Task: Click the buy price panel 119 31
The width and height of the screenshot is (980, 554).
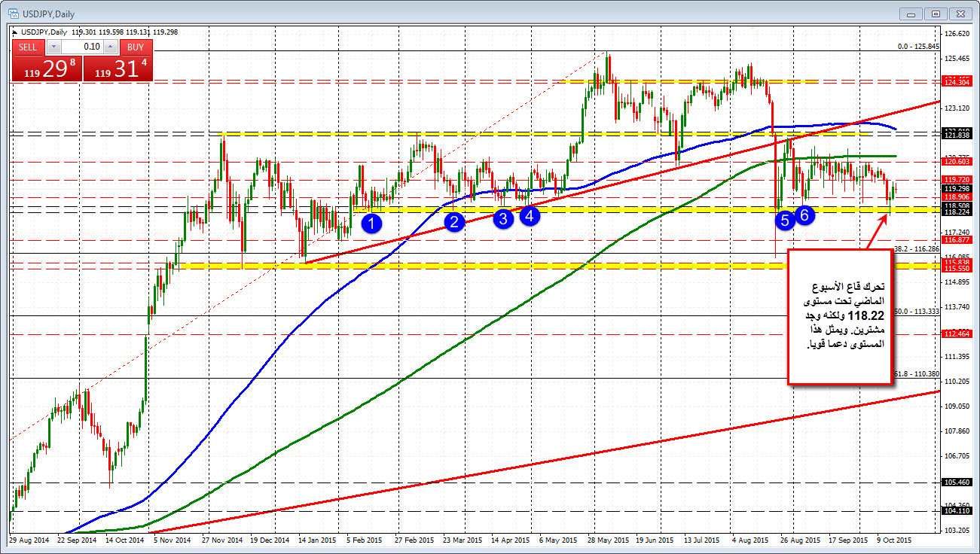Action: click(x=118, y=68)
